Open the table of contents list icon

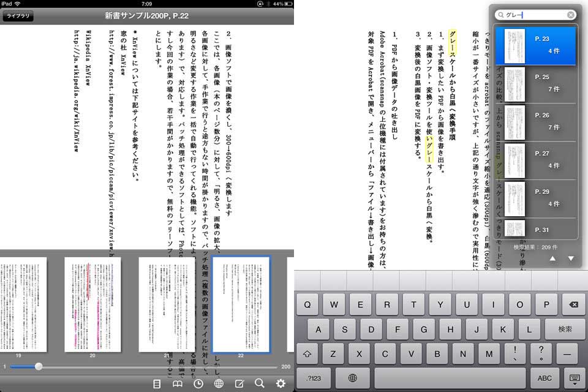click(x=157, y=383)
